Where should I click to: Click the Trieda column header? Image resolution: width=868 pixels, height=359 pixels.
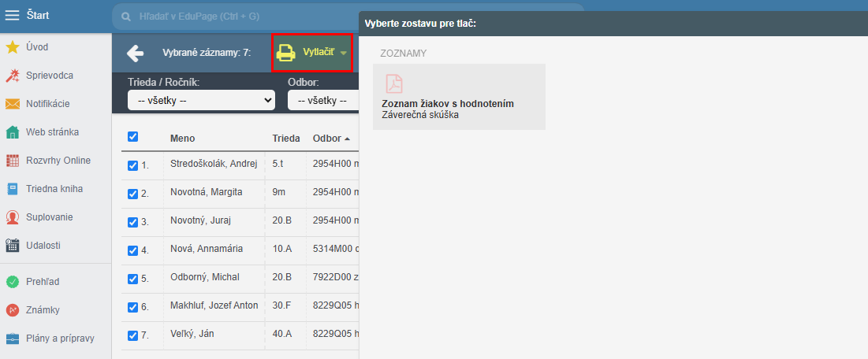point(286,139)
